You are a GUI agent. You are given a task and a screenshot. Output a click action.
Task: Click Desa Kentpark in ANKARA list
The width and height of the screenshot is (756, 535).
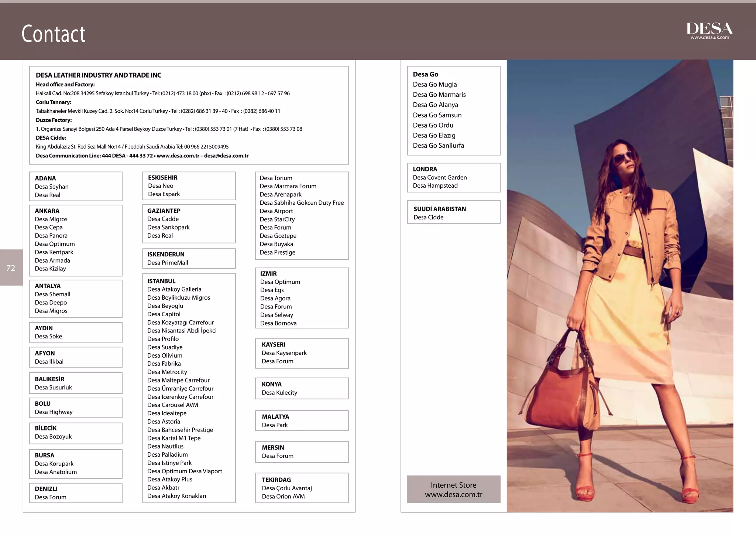[x=54, y=252]
